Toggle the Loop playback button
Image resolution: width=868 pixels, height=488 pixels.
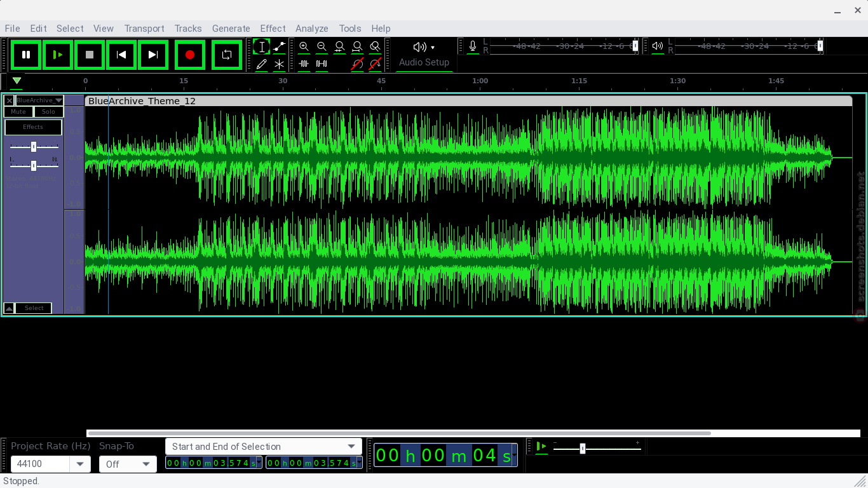click(227, 55)
